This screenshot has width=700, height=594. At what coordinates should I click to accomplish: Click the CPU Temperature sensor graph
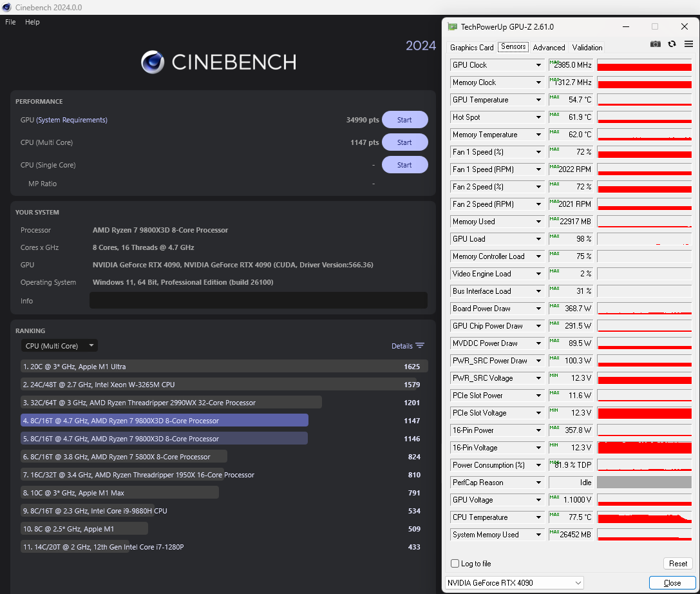click(x=644, y=517)
